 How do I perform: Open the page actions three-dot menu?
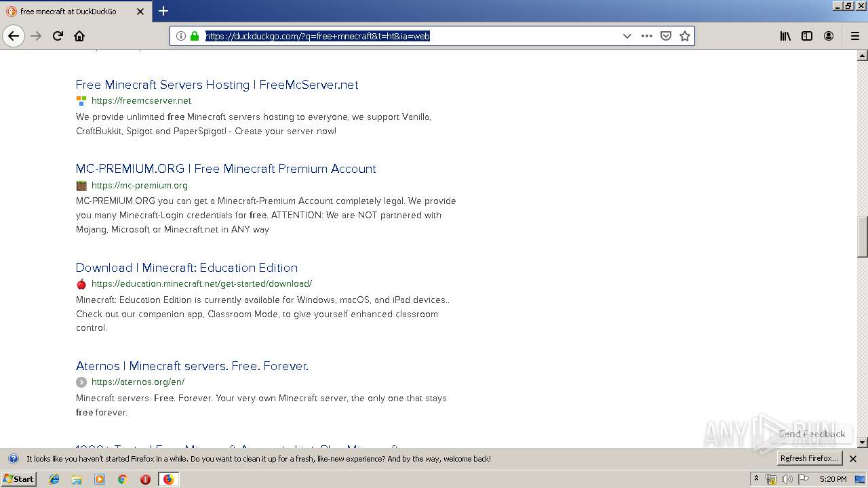(647, 36)
